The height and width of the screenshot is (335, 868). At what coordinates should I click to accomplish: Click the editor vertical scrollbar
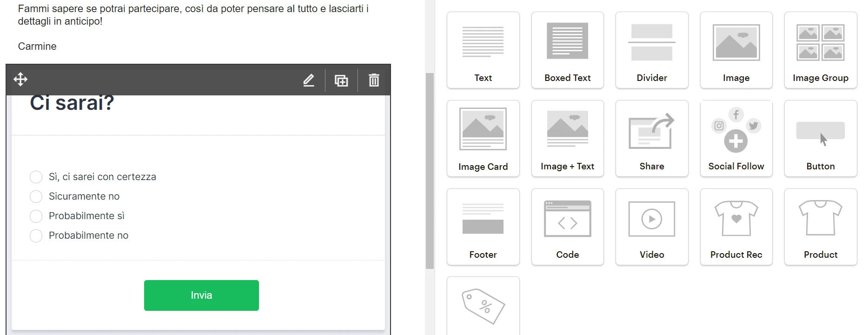coord(430,171)
